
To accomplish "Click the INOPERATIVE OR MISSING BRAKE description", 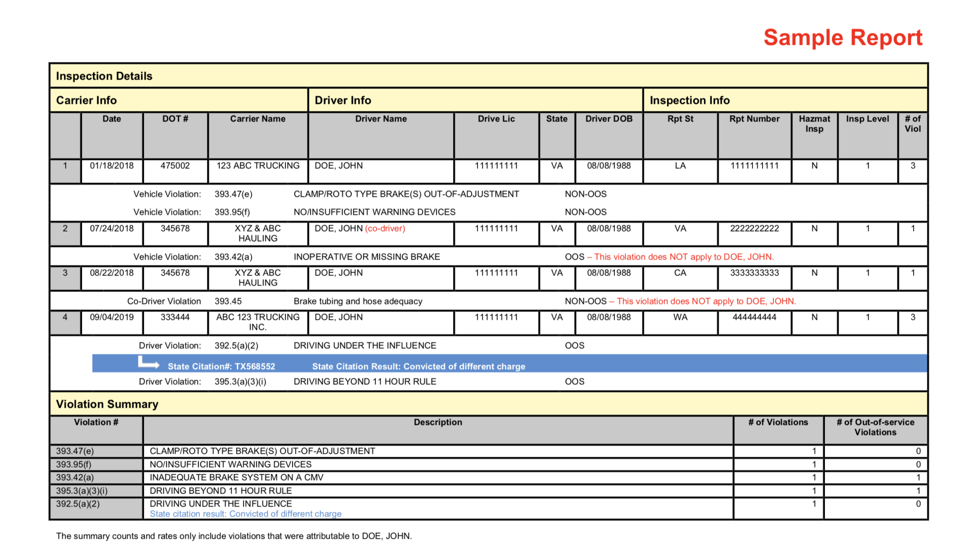I will [x=366, y=257].
